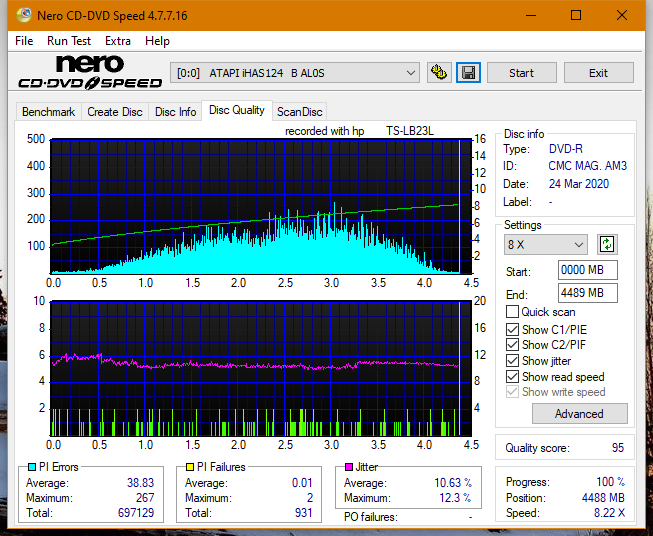The image size is (653, 536).
Task: Click the floppy disk save icon
Action: [469, 73]
